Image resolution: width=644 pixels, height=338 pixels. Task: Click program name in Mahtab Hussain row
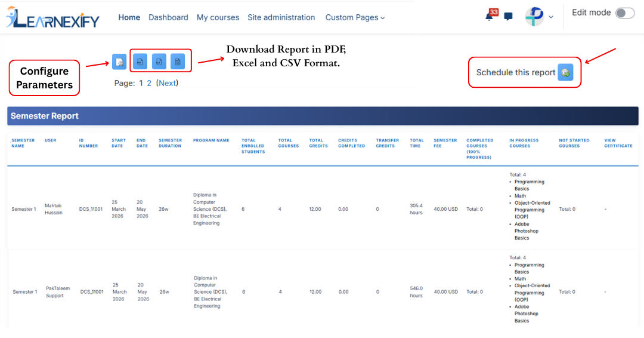(210, 209)
